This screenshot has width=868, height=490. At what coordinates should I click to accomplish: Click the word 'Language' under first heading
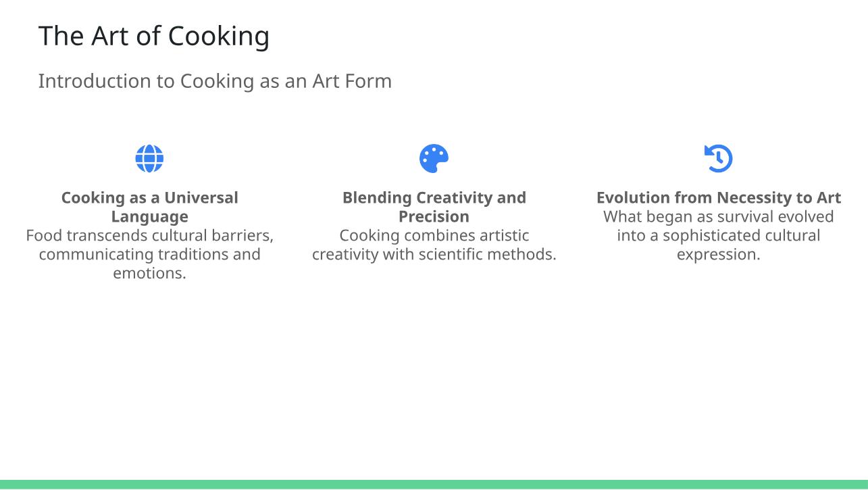click(x=149, y=217)
